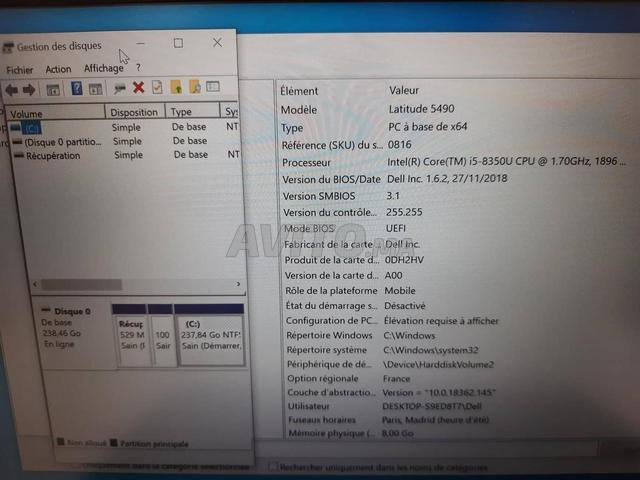Select the (Disque 0 partitio... volume row

point(126,142)
